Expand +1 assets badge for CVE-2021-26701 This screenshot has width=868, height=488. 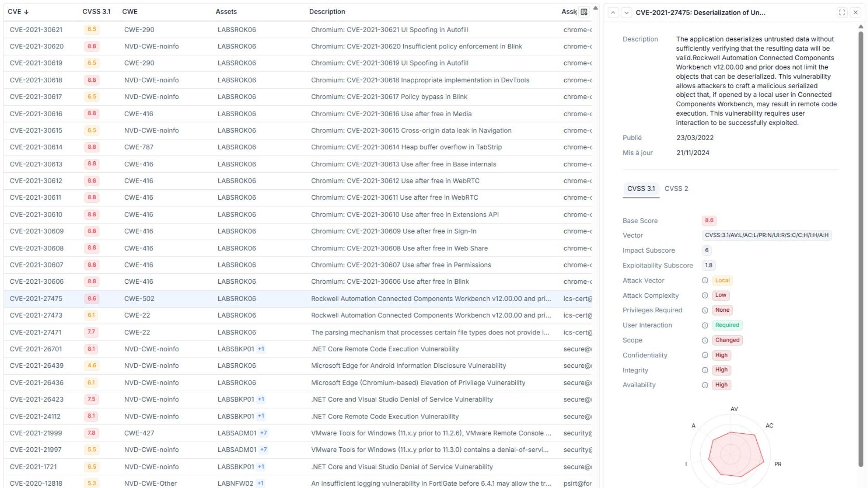click(x=261, y=349)
